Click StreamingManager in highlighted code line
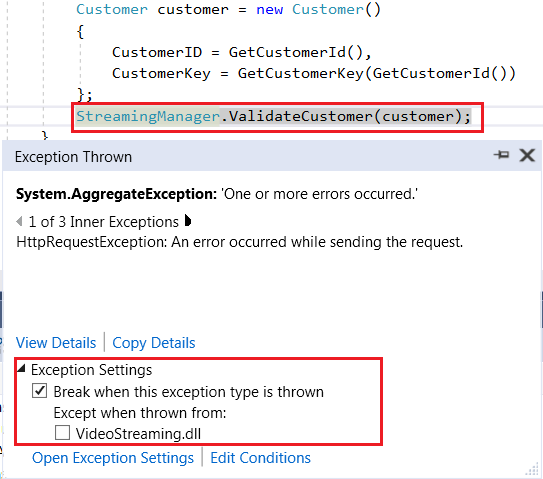The image size is (543, 479). (148, 116)
